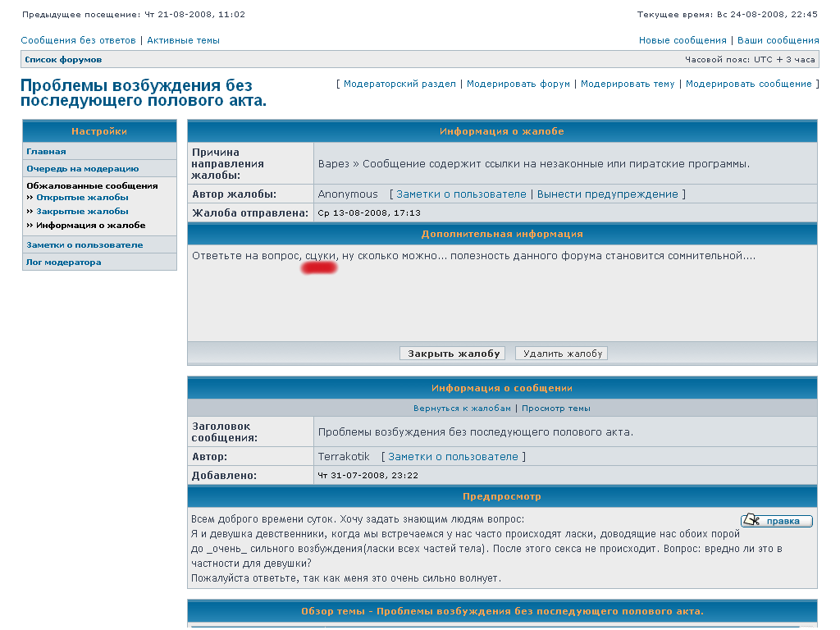Open "Главная" in the settings sidebar
The image size is (840, 630).
point(46,152)
